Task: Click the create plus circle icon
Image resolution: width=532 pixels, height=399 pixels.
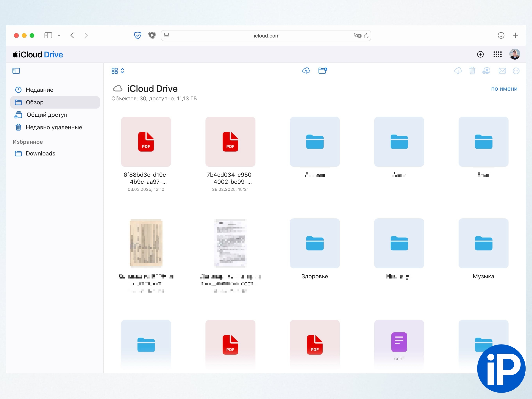Action: pos(480,54)
